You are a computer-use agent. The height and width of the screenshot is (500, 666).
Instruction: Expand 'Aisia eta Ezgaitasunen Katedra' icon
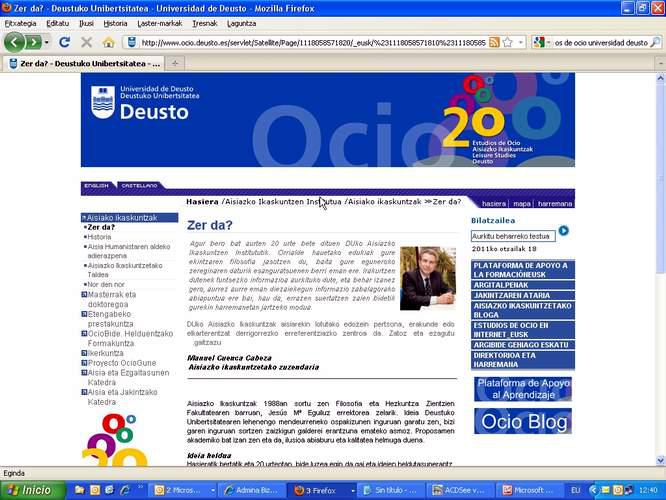pos(84,373)
